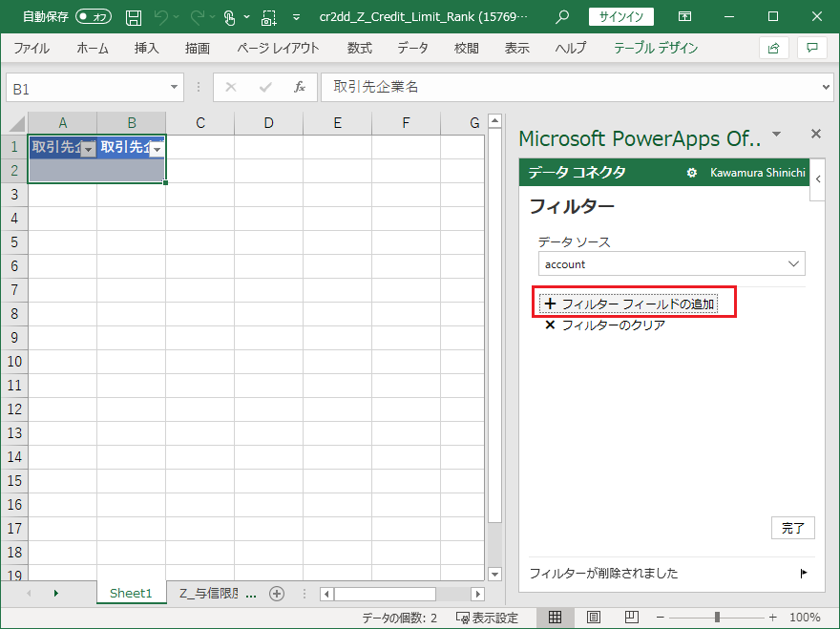
Task: Switch to ページ レイアウト tab
Action: (x=278, y=49)
